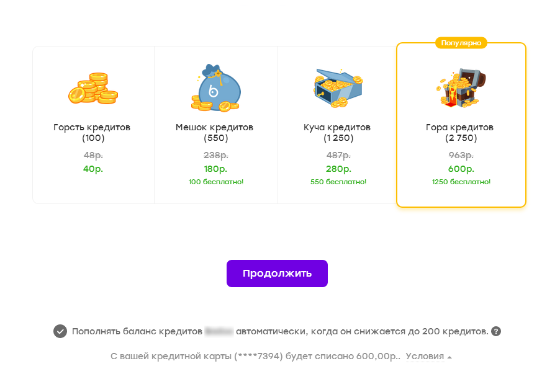Select the Горсть кредитов (100) package

coord(92,132)
